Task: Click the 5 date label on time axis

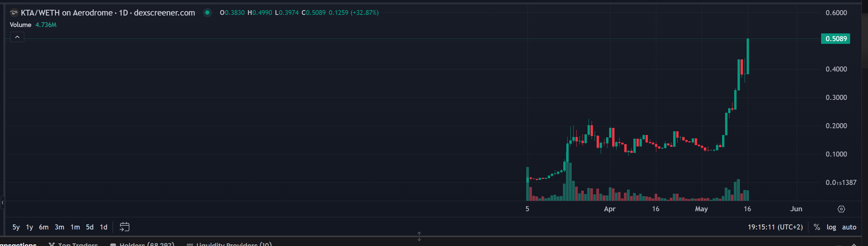Action: (527, 209)
